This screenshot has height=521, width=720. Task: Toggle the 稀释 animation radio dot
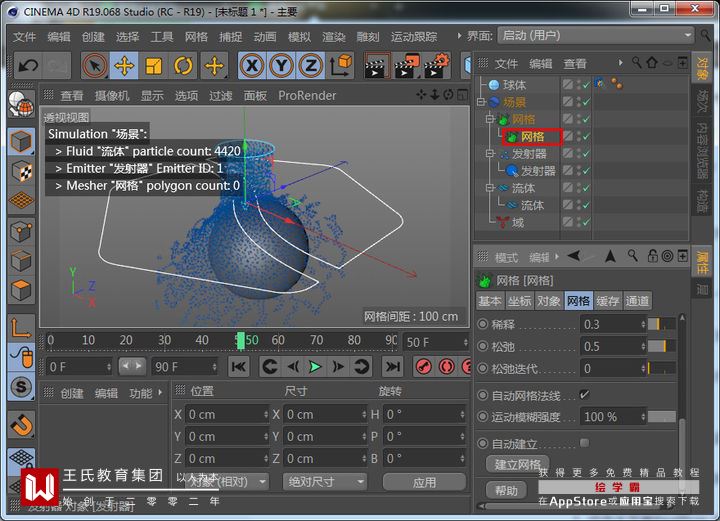click(483, 324)
